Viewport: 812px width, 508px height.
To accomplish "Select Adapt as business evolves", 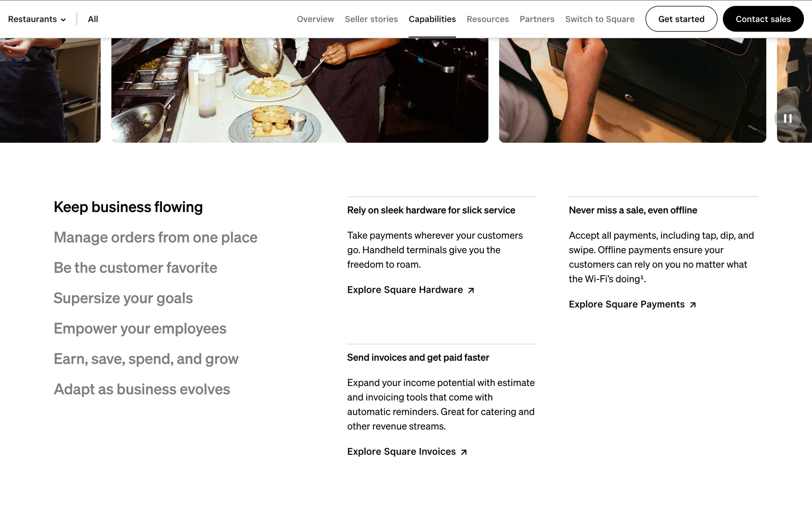I will (142, 389).
